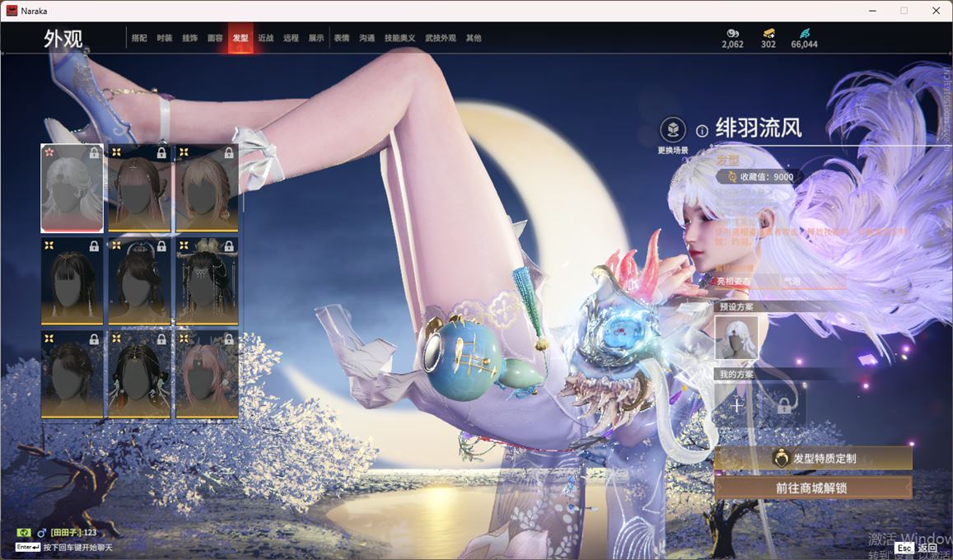Click the 绯羽流风 hairstyle title

[759, 128]
